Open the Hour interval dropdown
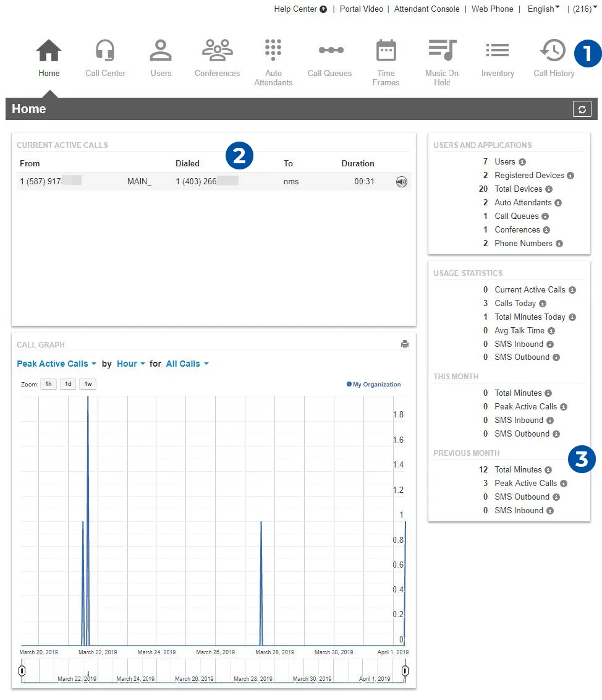The width and height of the screenshot is (602, 700). [131, 364]
